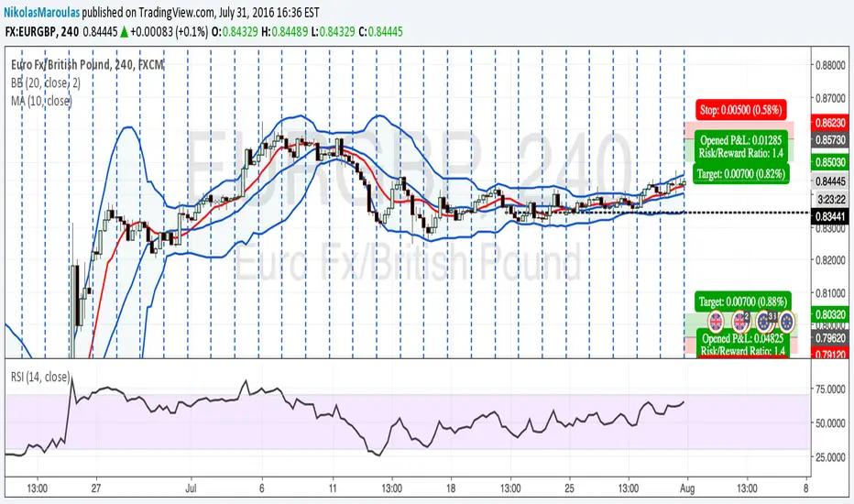Click the 6 date label on time axis

pyautogui.click(x=262, y=488)
